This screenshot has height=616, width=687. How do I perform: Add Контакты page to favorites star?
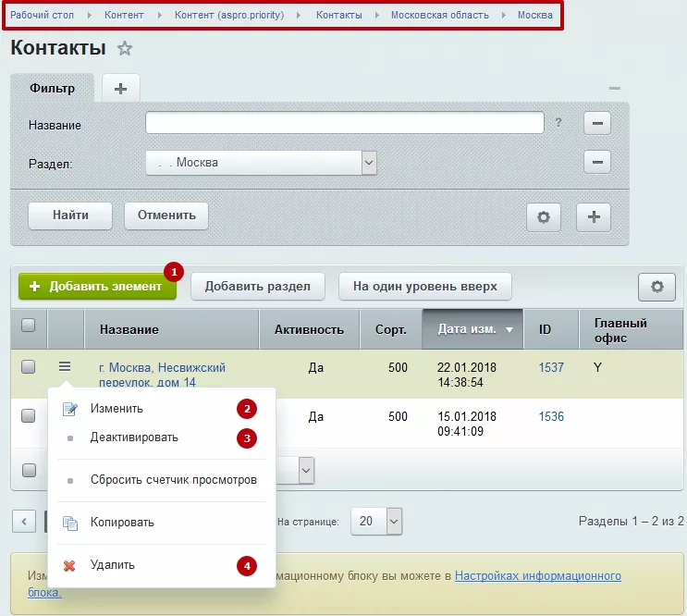pos(125,48)
